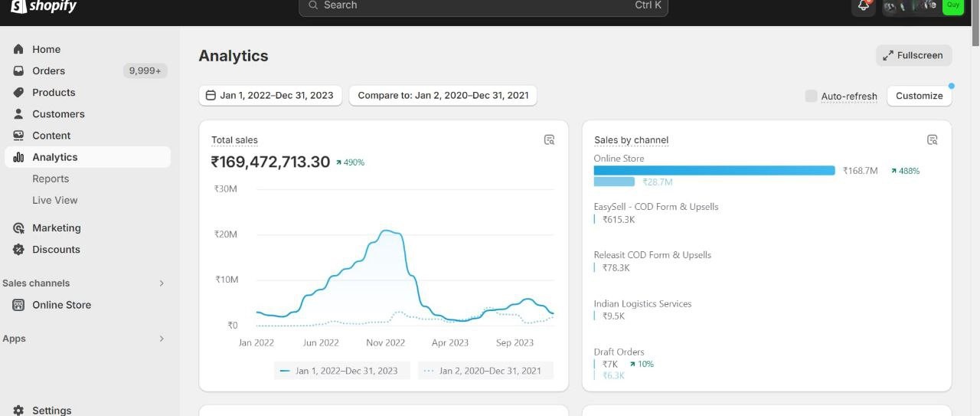980x416 pixels.
Task: Click the Customers person icon
Action: [18, 113]
